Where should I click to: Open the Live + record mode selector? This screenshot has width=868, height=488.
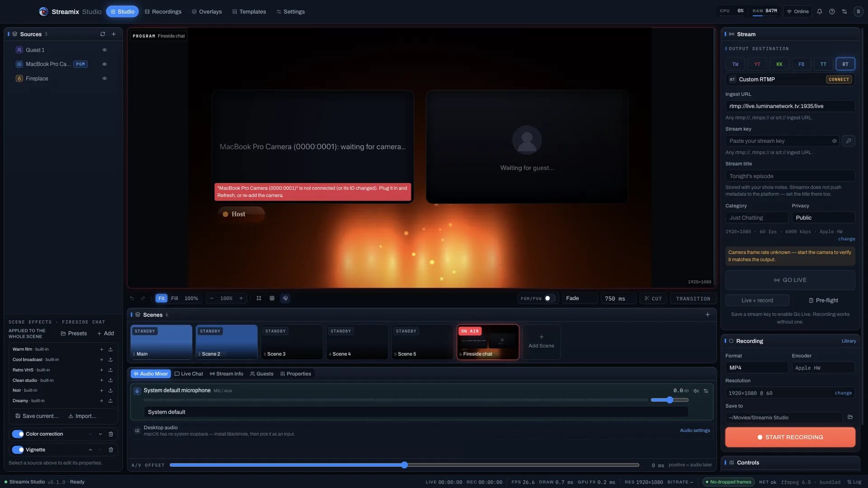point(757,300)
